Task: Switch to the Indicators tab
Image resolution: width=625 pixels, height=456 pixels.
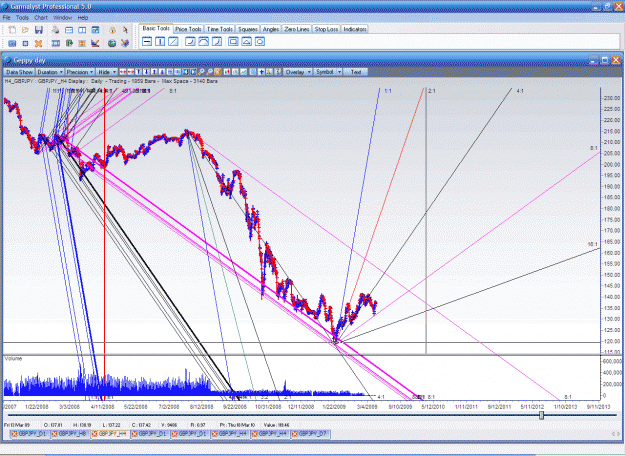Action: tap(355, 29)
